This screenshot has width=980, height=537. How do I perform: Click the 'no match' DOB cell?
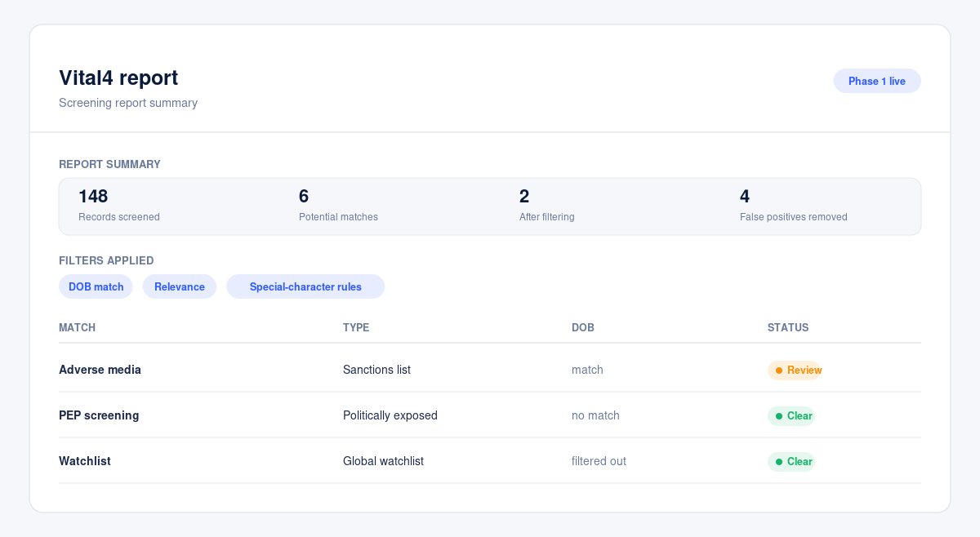[595, 415]
